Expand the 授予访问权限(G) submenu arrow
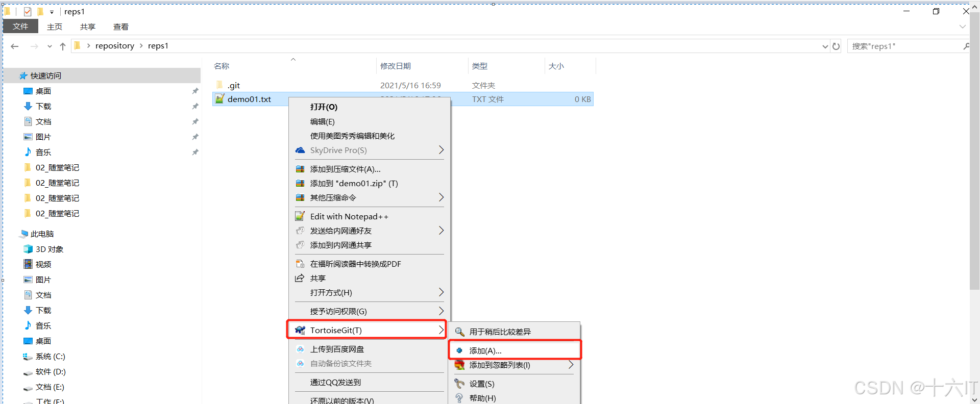Viewport: 980px width, 404px height. pos(441,311)
